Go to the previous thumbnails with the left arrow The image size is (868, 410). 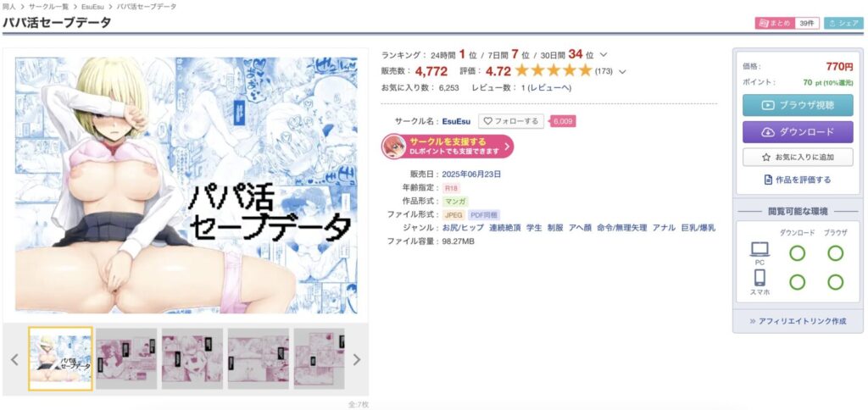coord(14,360)
